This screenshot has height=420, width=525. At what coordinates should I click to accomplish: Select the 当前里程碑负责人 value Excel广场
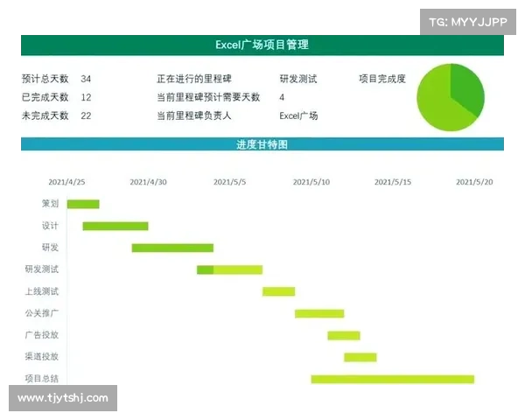click(298, 115)
